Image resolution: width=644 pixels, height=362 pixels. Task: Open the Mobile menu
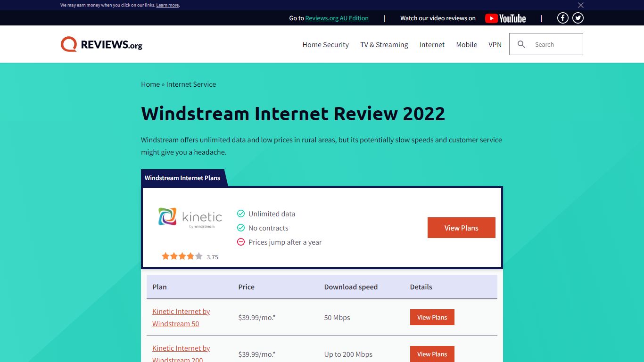[x=467, y=44]
